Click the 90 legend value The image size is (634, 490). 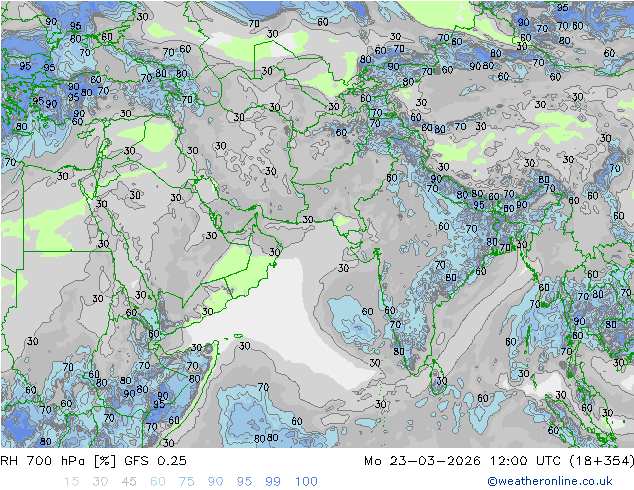pyautogui.click(x=215, y=482)
